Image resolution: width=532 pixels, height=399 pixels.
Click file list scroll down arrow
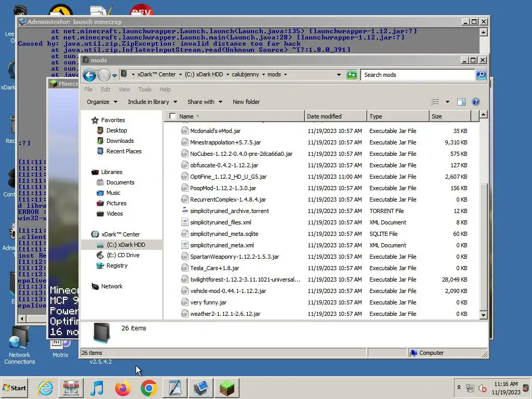pos(483,315)
